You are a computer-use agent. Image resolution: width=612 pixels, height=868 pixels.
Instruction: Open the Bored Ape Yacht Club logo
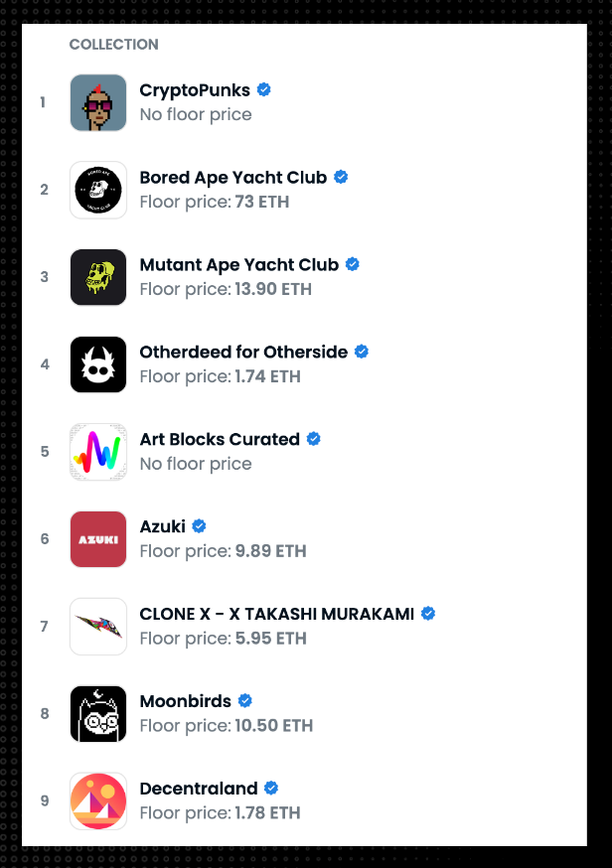(x=98, y=190)
